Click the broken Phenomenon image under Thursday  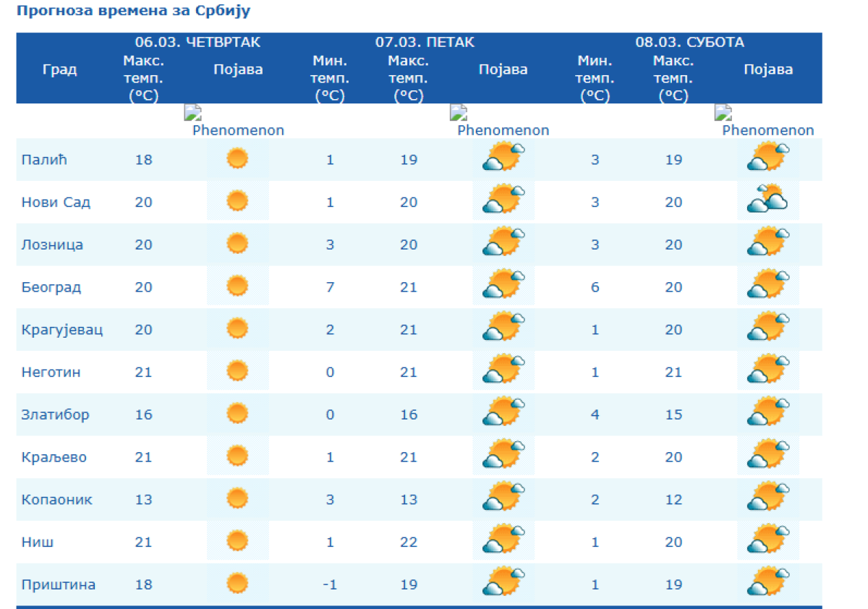pyautogui.click(x=193, y=113)
